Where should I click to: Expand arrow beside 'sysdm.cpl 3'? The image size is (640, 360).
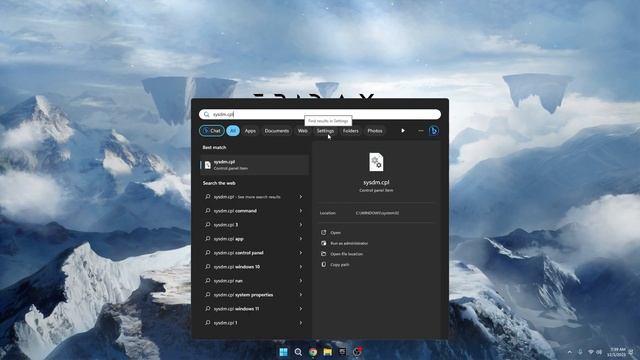pos(301,224)
